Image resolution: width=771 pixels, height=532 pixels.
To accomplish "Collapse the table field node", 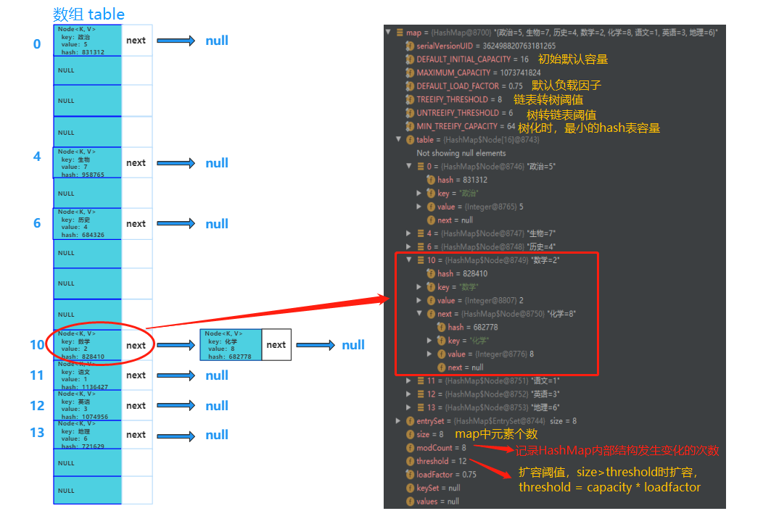I will point(399,139).
